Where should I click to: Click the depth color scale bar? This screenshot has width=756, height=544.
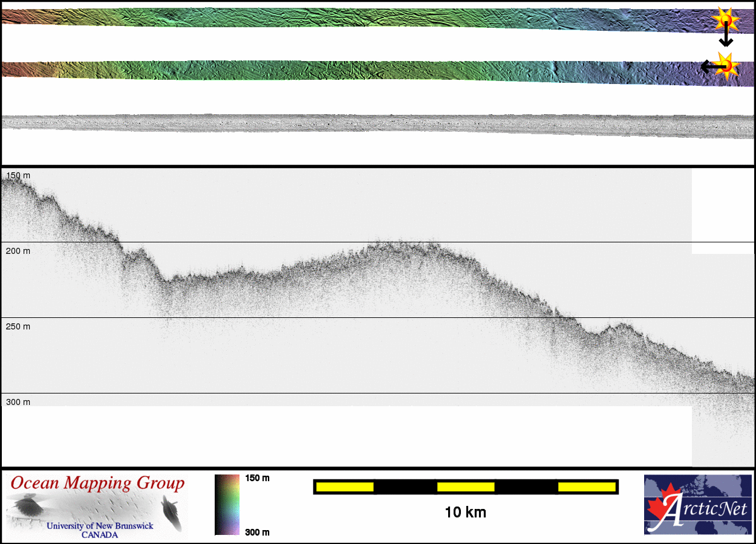[x=227, y=505]
